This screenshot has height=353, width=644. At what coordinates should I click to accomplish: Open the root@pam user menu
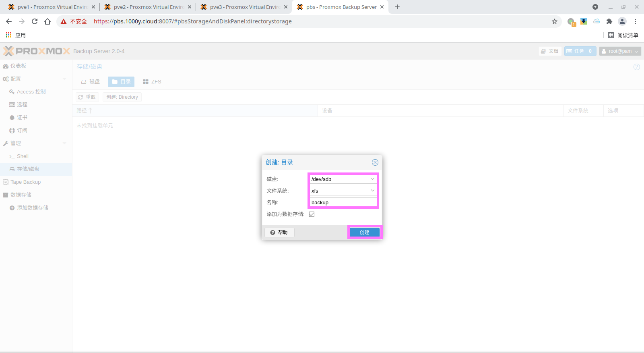point(620,51)
